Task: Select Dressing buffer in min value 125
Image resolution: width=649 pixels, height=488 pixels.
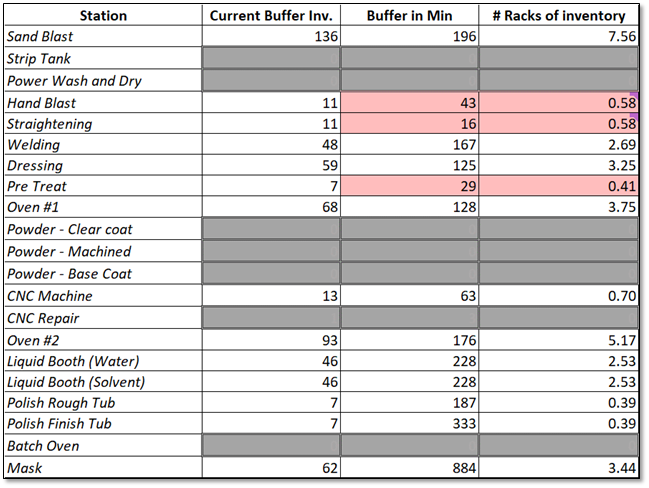Action: click(409, 167)
